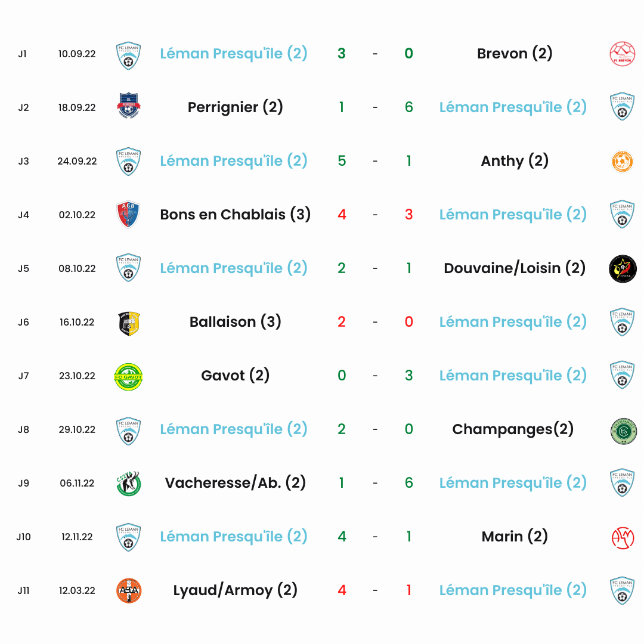This screenshot has height=644, width=644.
Task: Click the Vacheresse CS2A green logo
Action: point(129,484)
